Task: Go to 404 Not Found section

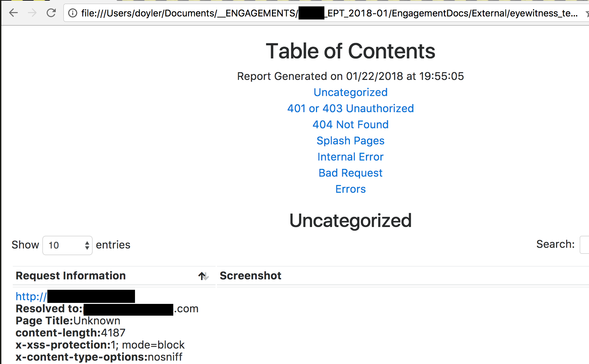Action: 351,125
